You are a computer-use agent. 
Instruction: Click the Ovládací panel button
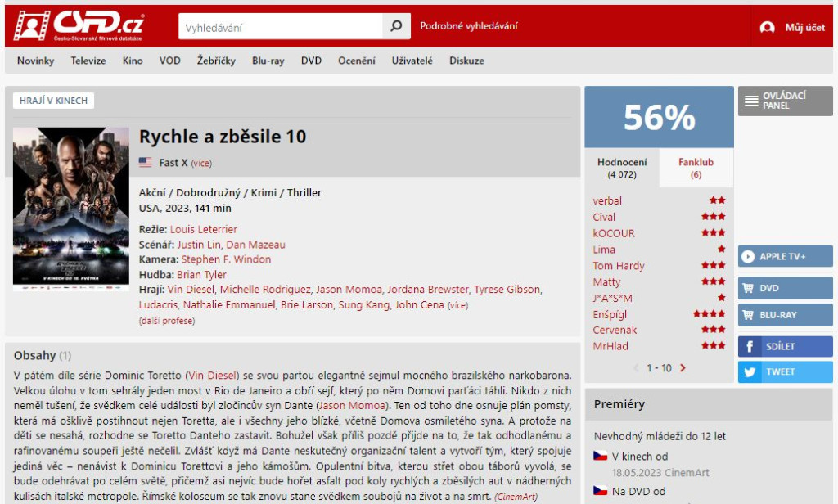(x=785, y=101)
